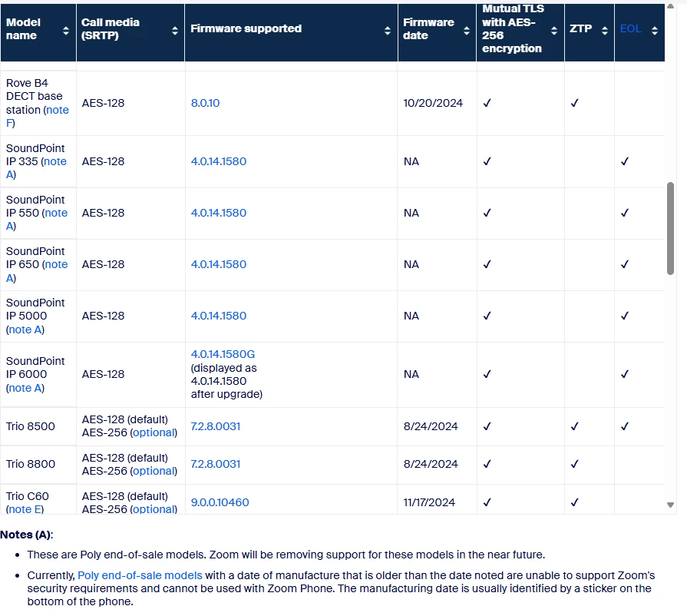Open firmware 9.0.0.10460 link for Trio C60
The image size is (687, 616).
tap(220, 502)
